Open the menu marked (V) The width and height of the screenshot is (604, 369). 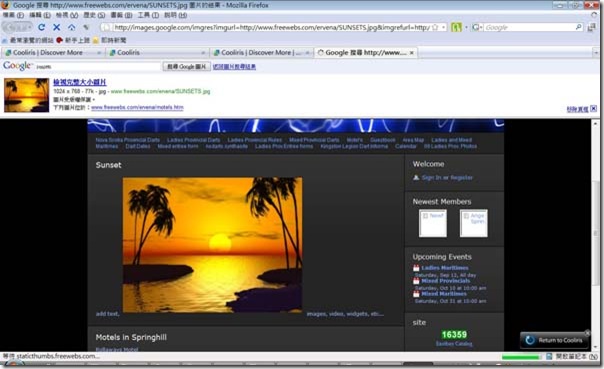67,15
